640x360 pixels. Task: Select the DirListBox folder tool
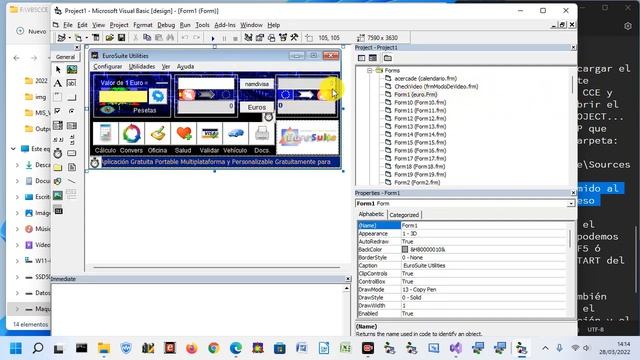coord(58,167)
